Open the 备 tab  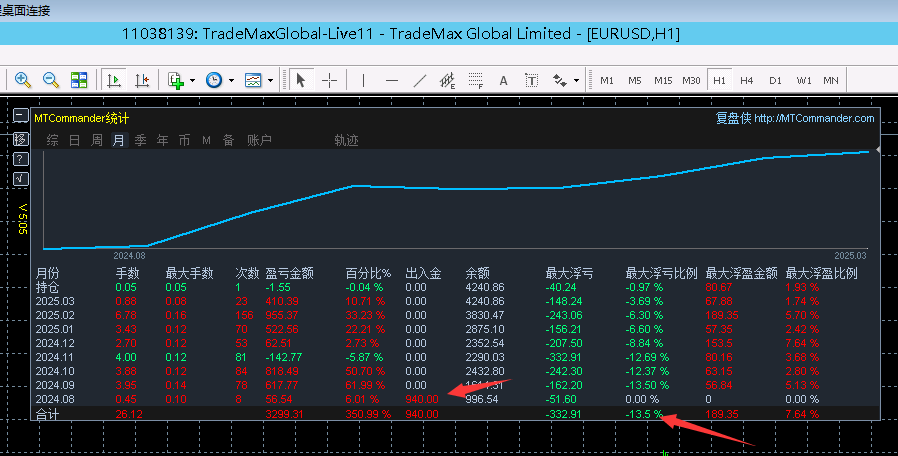(229, 140)
